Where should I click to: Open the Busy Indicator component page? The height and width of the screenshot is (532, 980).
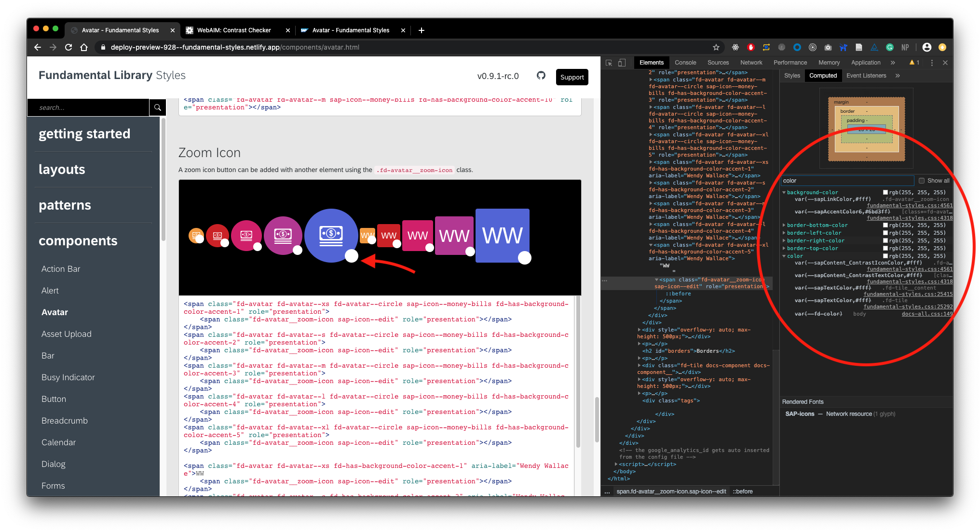[68, 377]
